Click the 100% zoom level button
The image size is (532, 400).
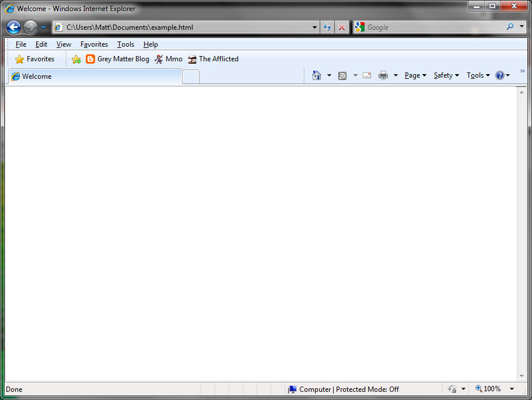coord(488,389)
